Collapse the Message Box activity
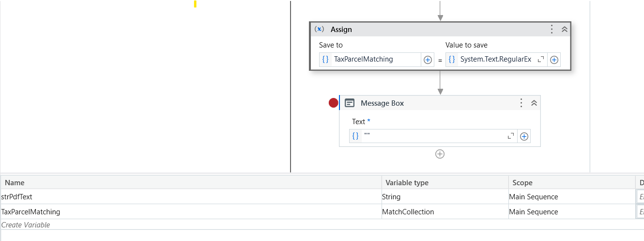This screenshot has width=644, height=241. (x=534, y=103)
